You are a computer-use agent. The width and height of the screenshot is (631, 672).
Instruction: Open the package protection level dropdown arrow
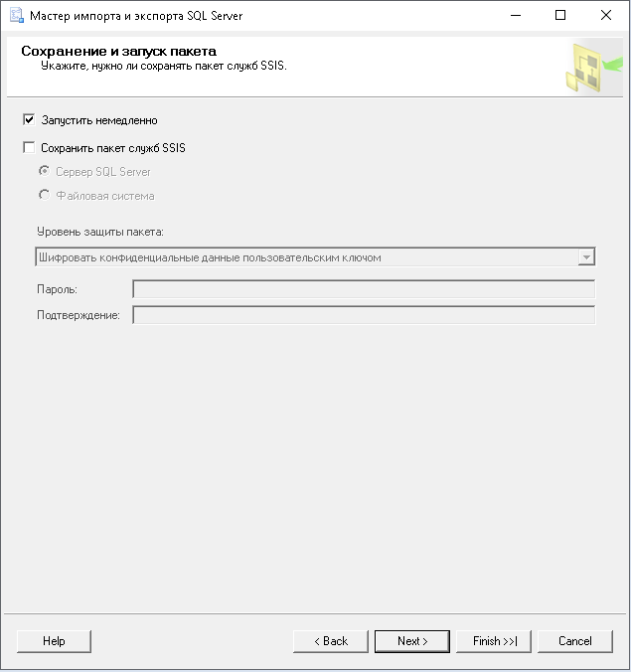586,257
